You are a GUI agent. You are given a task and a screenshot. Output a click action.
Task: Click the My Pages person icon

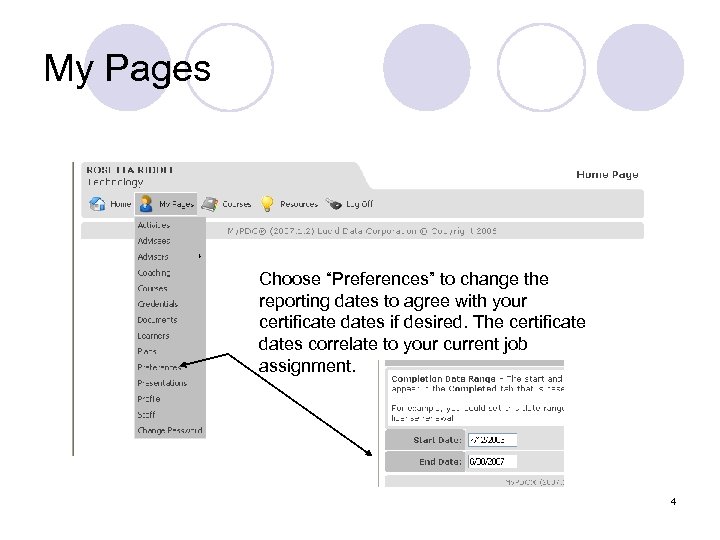(x=146, y=203)
